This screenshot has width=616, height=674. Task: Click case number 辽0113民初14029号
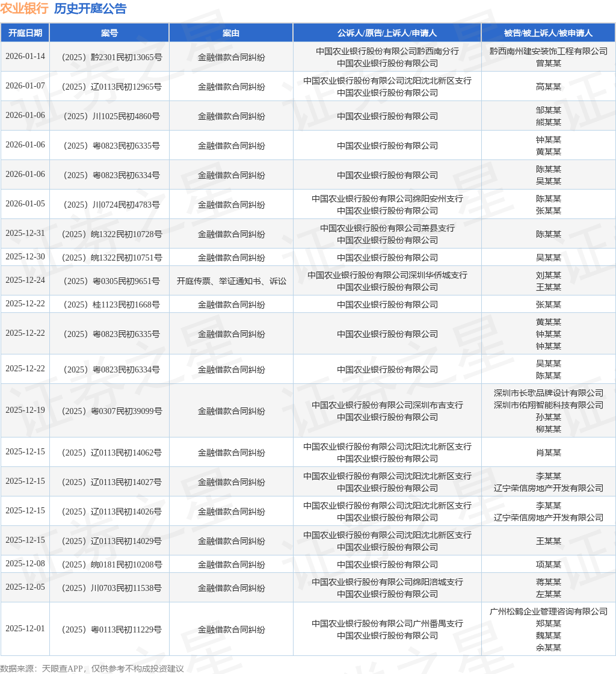tap(112, 541)
